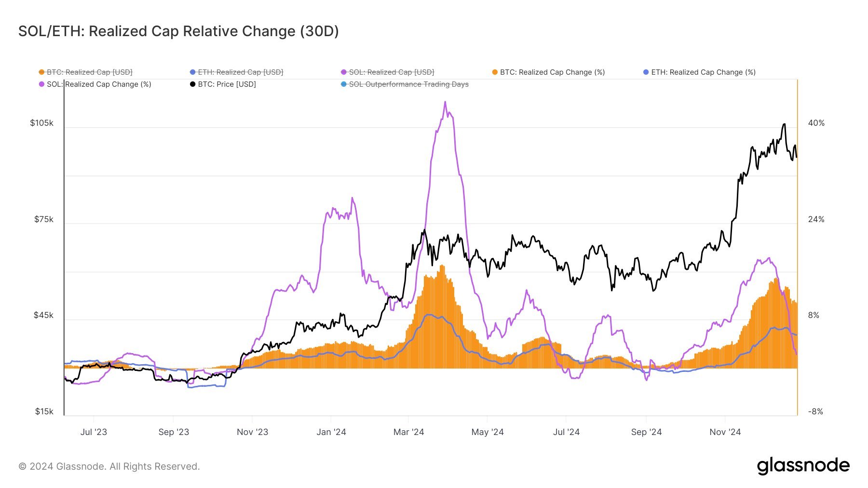Hide the SOL: Realized Cap Change (%) series
The image size is (868, 488).
[95, 84]
